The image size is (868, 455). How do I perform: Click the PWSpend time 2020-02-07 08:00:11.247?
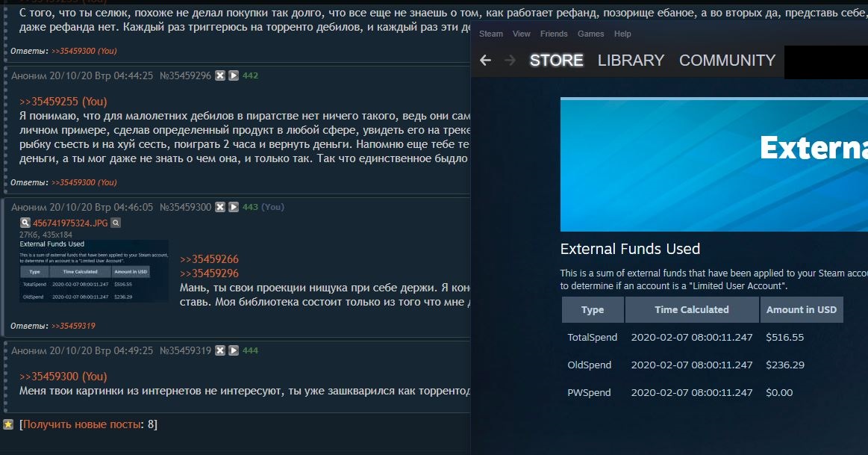coord(692,393)
